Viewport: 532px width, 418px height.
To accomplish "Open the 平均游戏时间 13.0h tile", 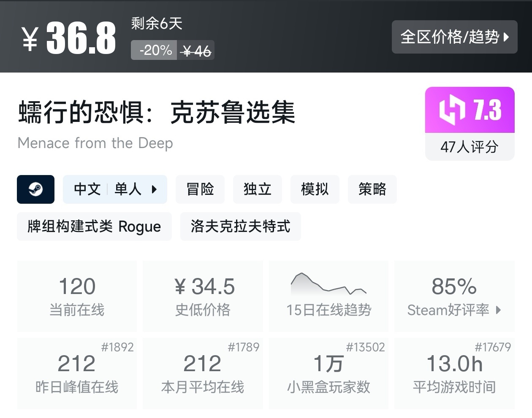I will [454, 373].
